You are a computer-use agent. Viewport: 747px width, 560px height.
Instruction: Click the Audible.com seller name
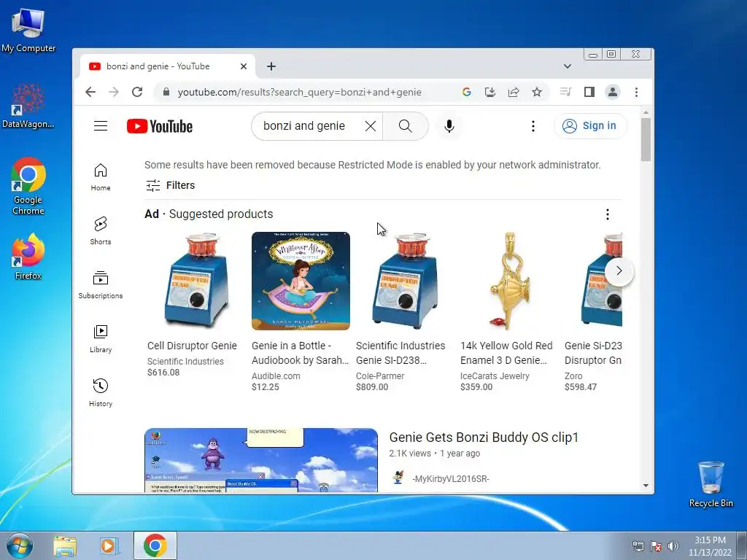(276, 376)
